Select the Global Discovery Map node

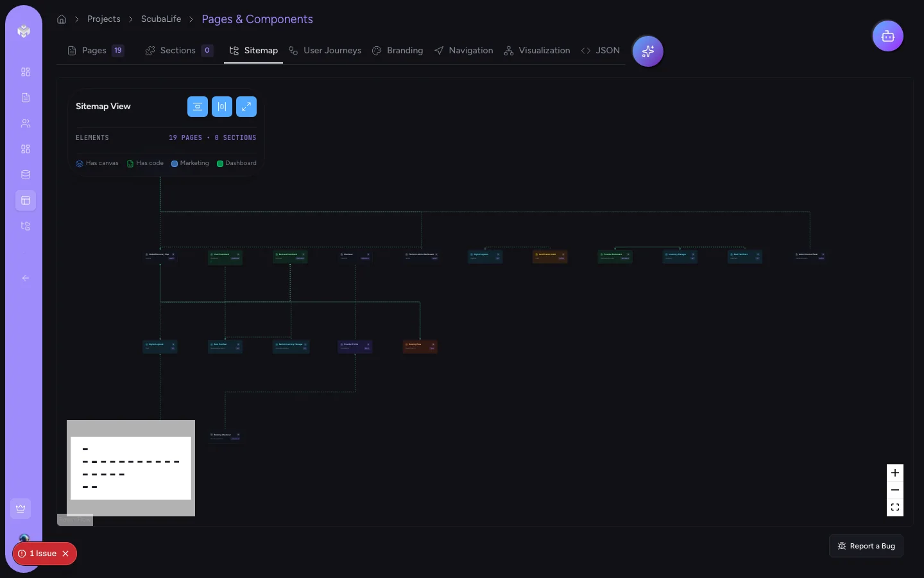coord(160,256)
